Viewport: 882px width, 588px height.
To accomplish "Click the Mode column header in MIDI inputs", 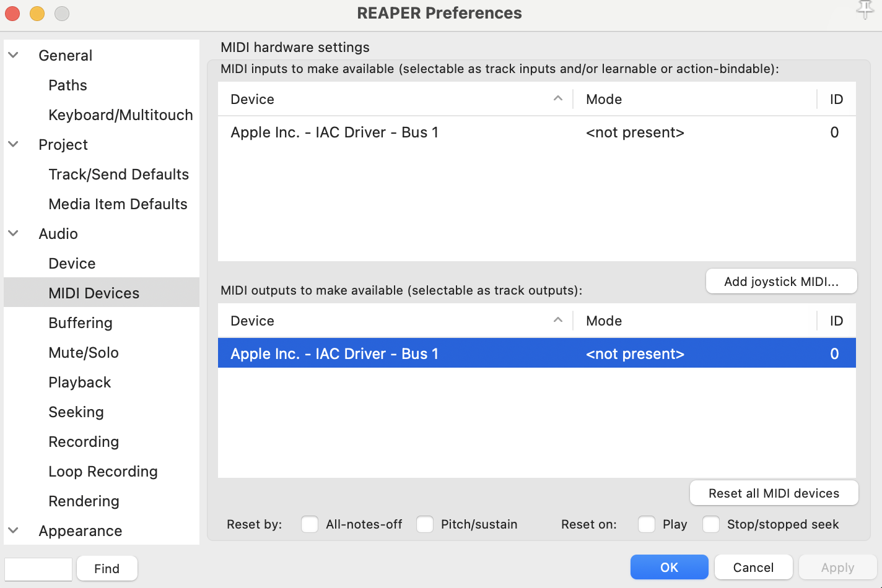I will [x=604, y=99].
